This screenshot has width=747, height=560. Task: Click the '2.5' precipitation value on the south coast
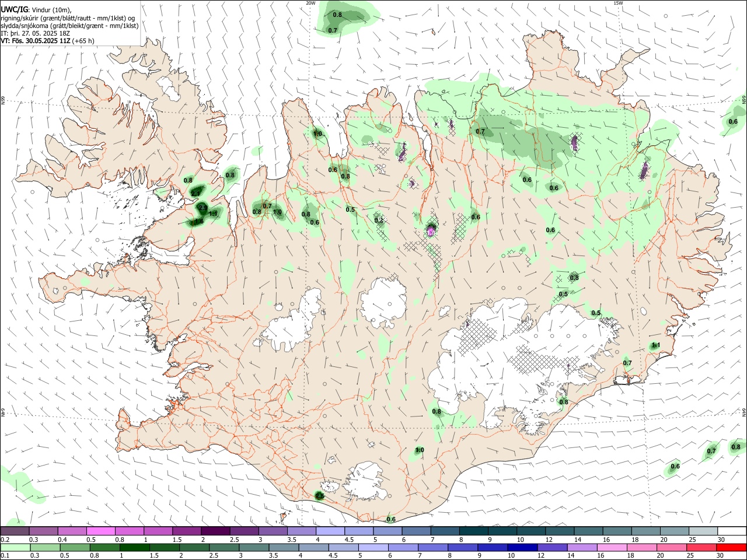tap(320, 496)
